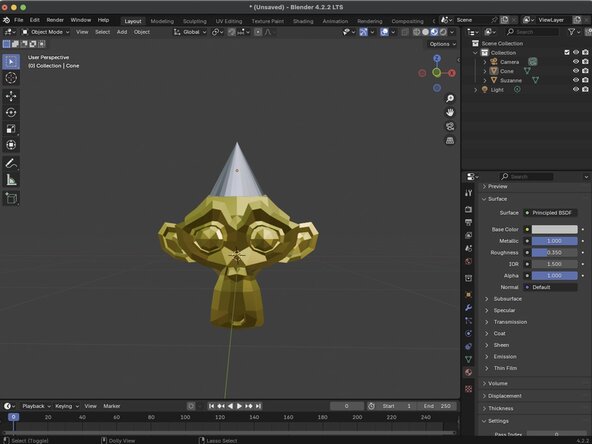This screenshot has width=592, height=444.
Task: Open the Render menu
Action: click(55, 20)
